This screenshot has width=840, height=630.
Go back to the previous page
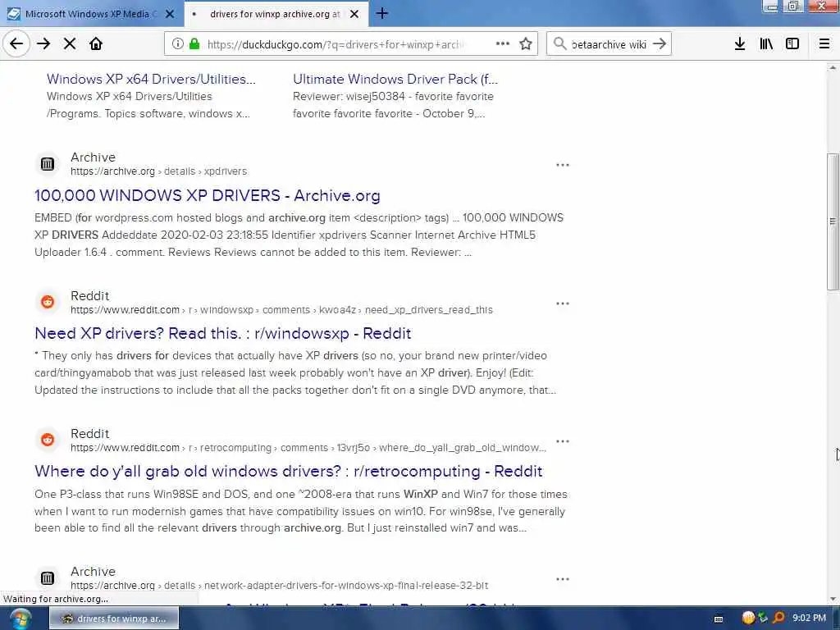point(16,44)
